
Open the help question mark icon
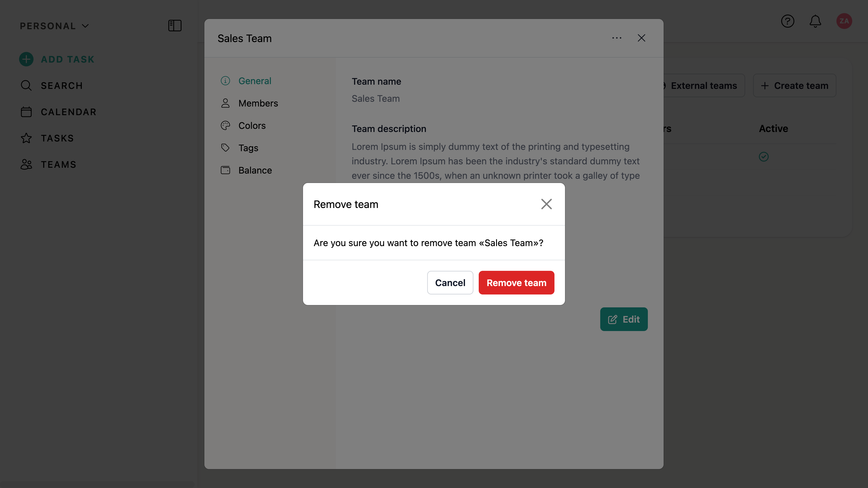[x=788, y=21]
